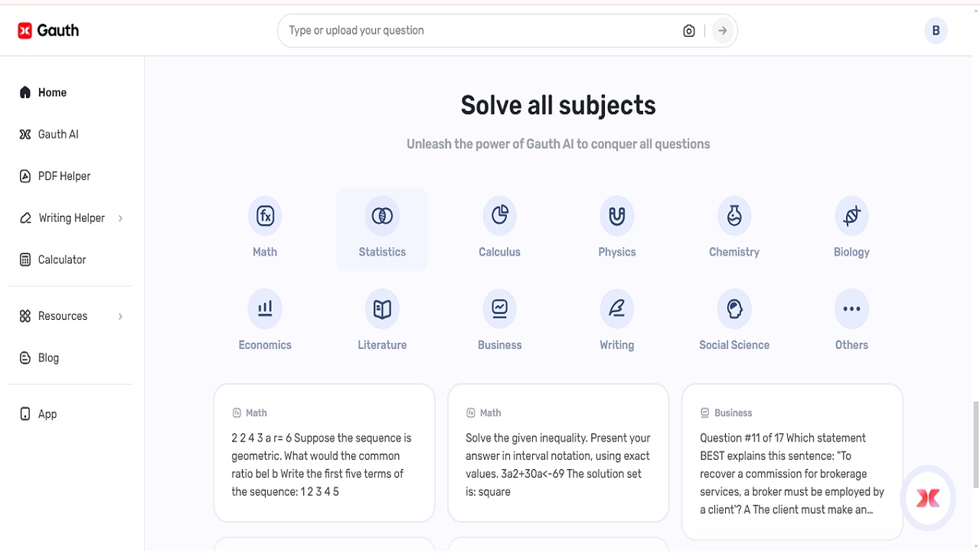This screenshot has height=551, width=980.
Task: Open the Statistics subject icon
Action: pyautogui.click(x=382, y=217)
